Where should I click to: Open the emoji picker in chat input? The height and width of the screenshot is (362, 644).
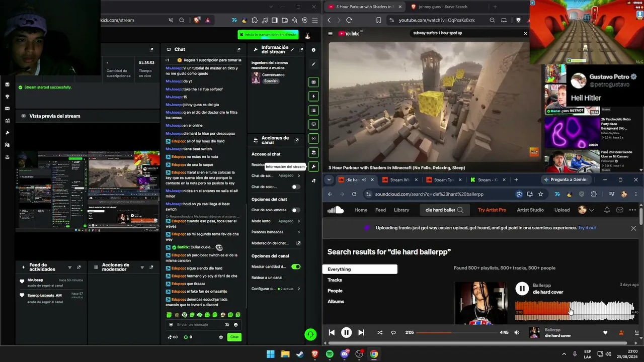point(236,325)
